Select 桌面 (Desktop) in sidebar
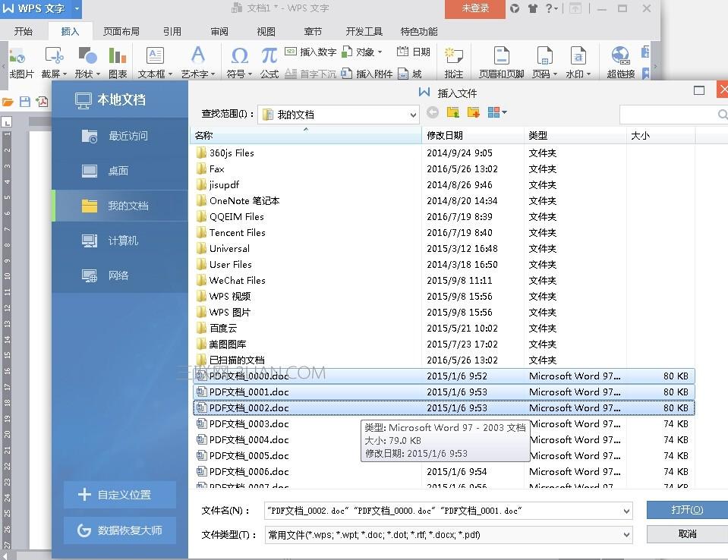Image resolution: width=728 pixels, height=560 pixels. [120, 171]
